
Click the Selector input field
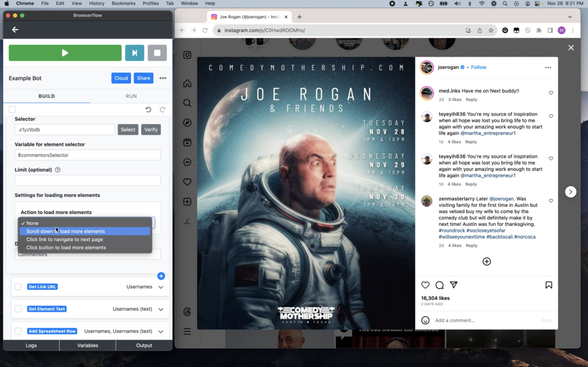[x=65, y=130]
